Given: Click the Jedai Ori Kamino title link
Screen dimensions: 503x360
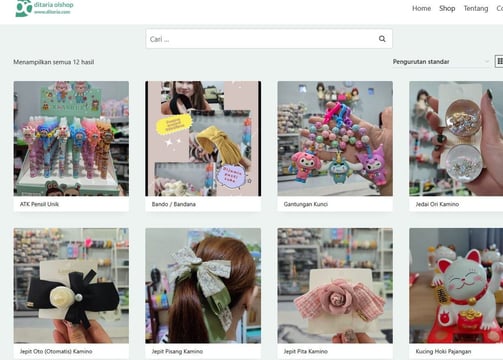Looking at the screenshot, I should [x=437, y=204].
